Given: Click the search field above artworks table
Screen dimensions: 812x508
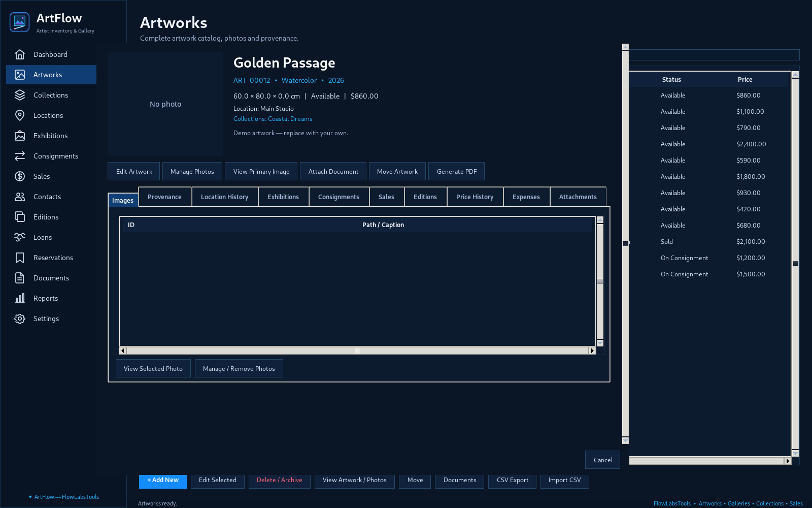Looking at the screenshot, I should (715, 55).
